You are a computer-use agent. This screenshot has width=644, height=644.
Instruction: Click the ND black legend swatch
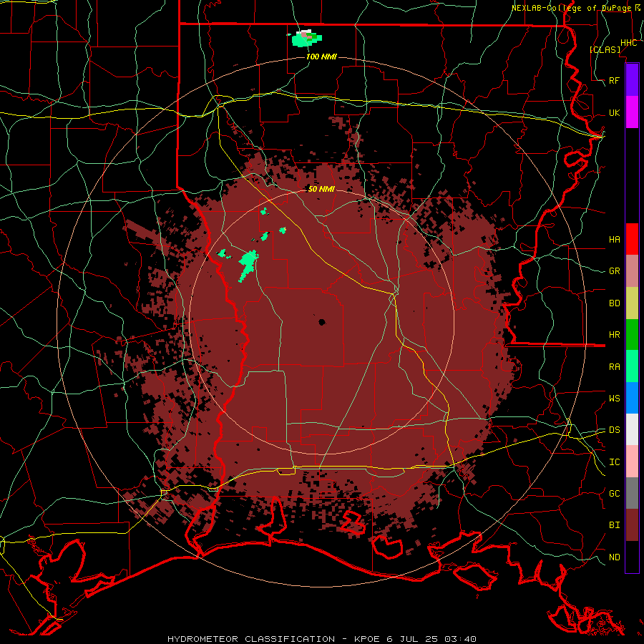click(x=632, y=557)
